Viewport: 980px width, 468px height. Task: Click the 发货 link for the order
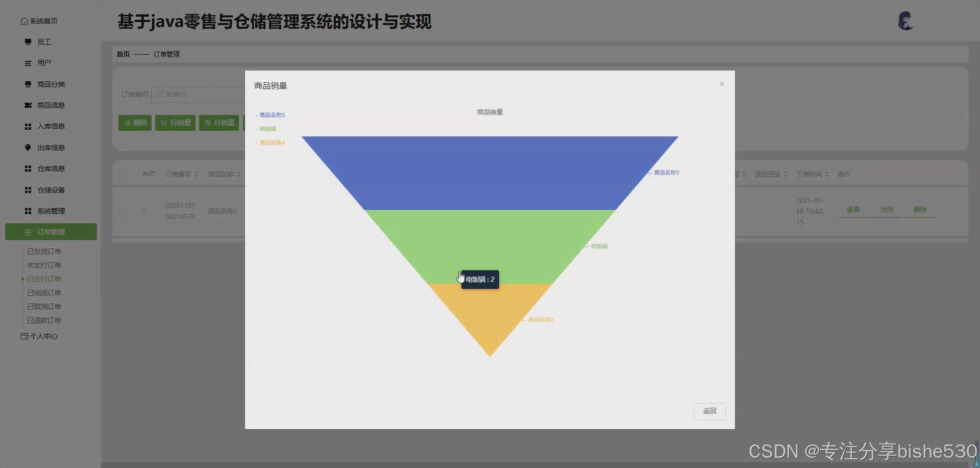coord(886,209)
